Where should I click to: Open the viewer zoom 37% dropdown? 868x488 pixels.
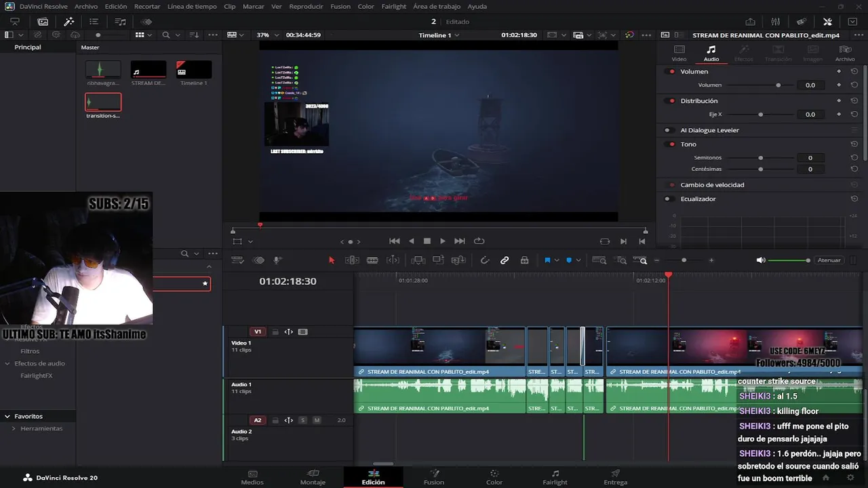coord(267,35)
